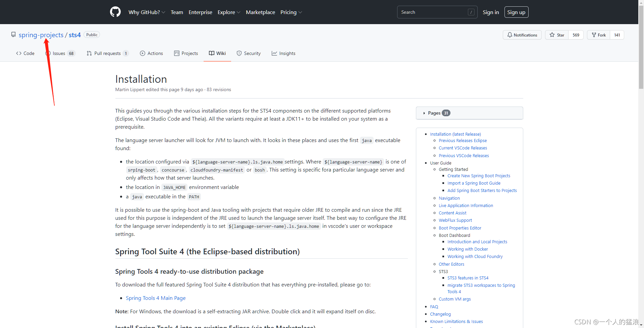This screenshot has width=644, height=328.
Task: Click the repository icon beside spring-projects
Action: click(x=13, y=35)
